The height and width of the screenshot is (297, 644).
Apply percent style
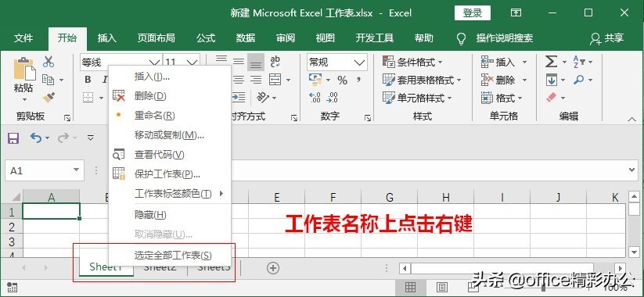point(342,80)
